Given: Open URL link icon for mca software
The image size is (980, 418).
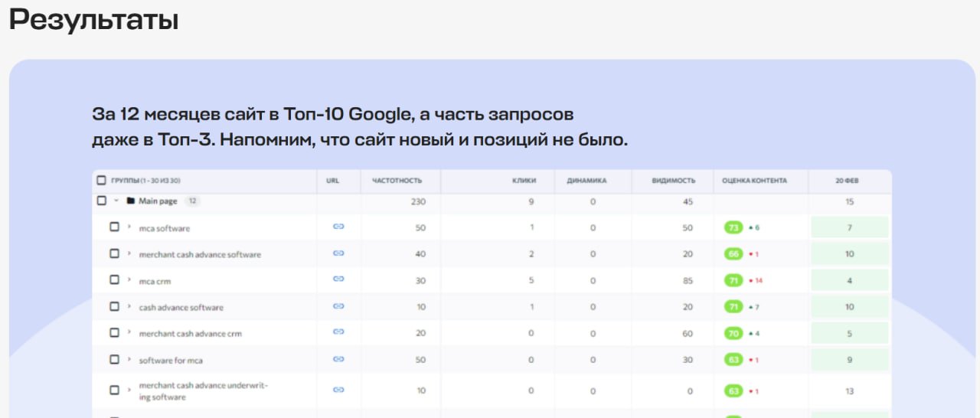Looking at the screenshot, I should 338,227.
